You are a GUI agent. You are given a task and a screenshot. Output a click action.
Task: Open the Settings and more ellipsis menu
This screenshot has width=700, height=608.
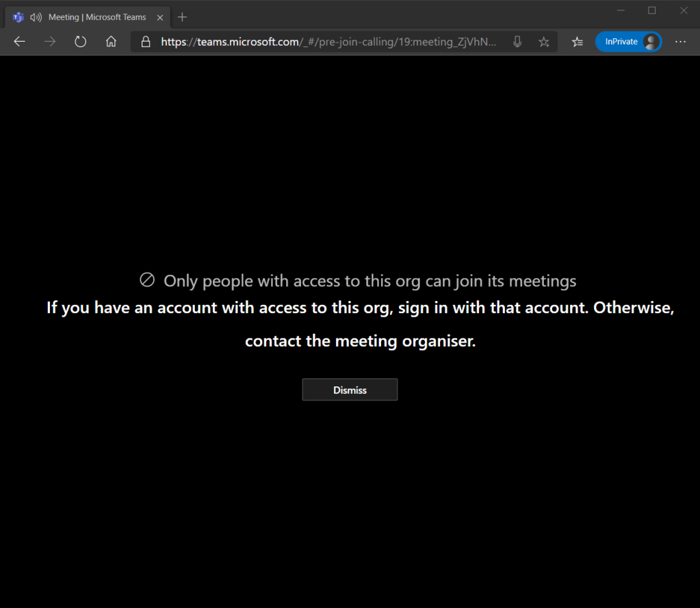[x=680, y=42]
